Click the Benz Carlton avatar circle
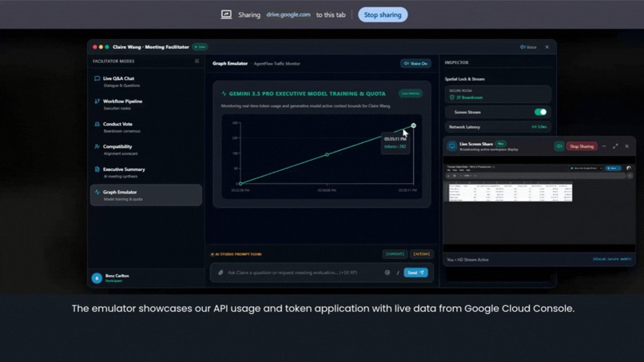 pyautogui.click(x=97, y=278)
